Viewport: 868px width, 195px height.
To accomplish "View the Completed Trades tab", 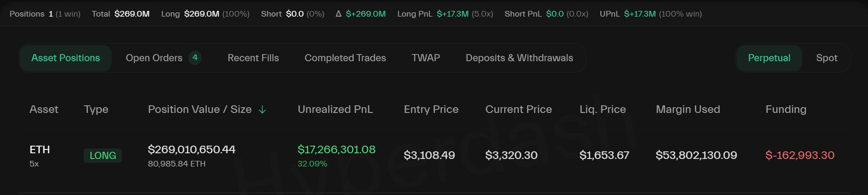I will [x=345, y=58].
